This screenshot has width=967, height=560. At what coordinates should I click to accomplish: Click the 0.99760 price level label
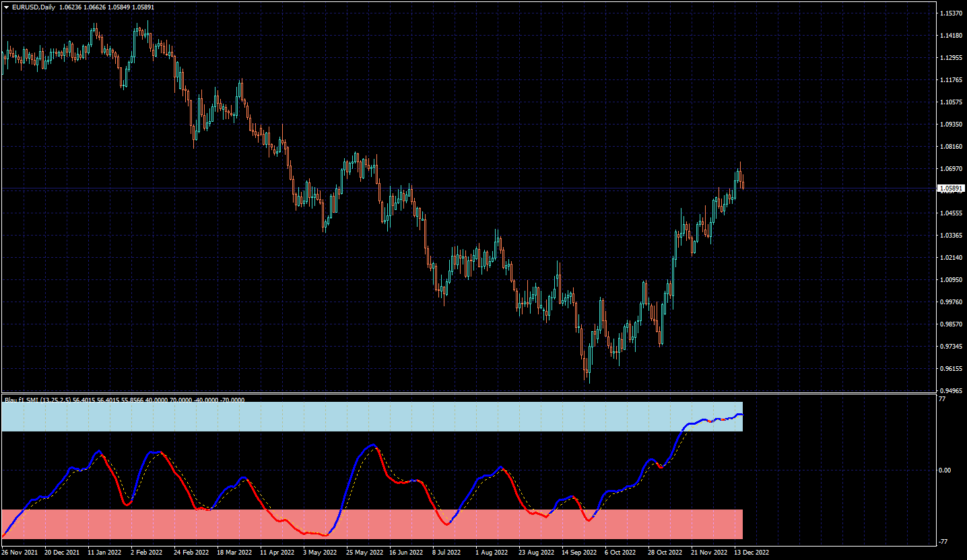(x=951, y=302)
